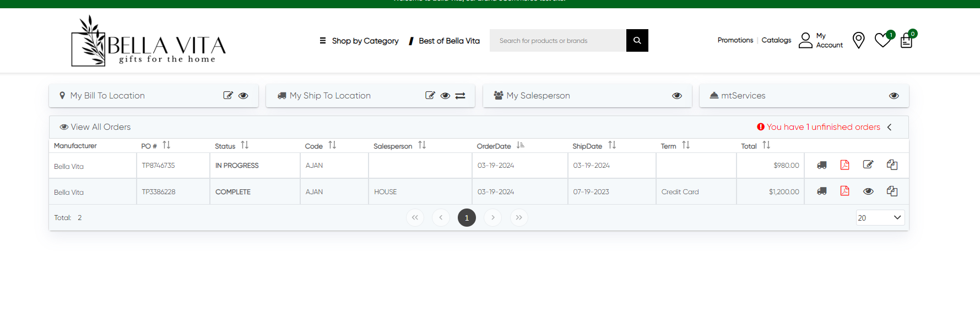Swap ship-to location with arrows icon
Viewport: 980px width, 318px height.
[461, 96]
